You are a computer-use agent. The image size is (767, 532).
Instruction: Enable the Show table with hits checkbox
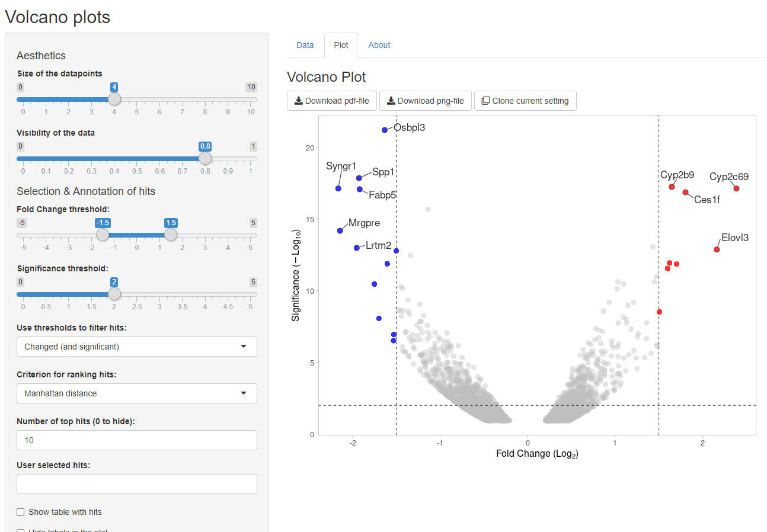coord(21,512)
